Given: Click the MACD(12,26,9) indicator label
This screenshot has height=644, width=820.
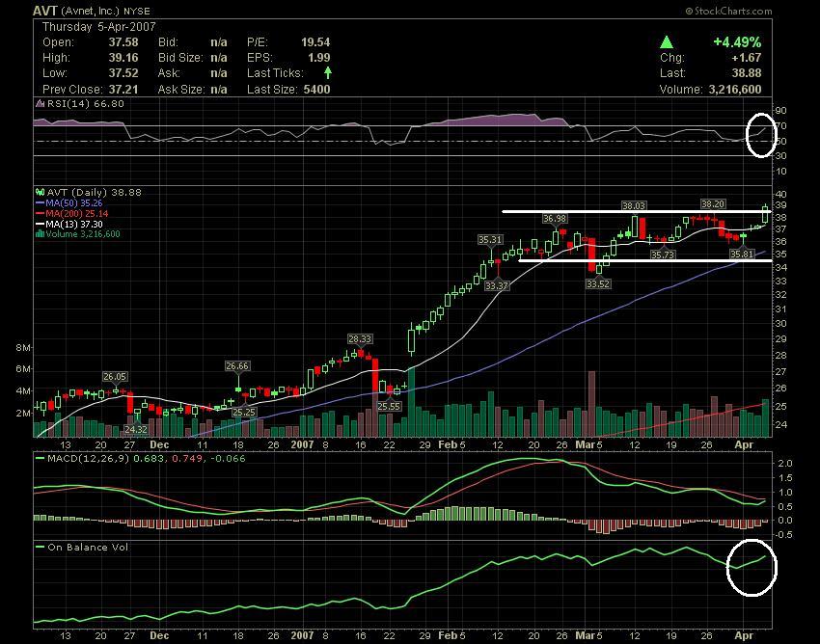Looking at the screenshot, I should [88, 459].
